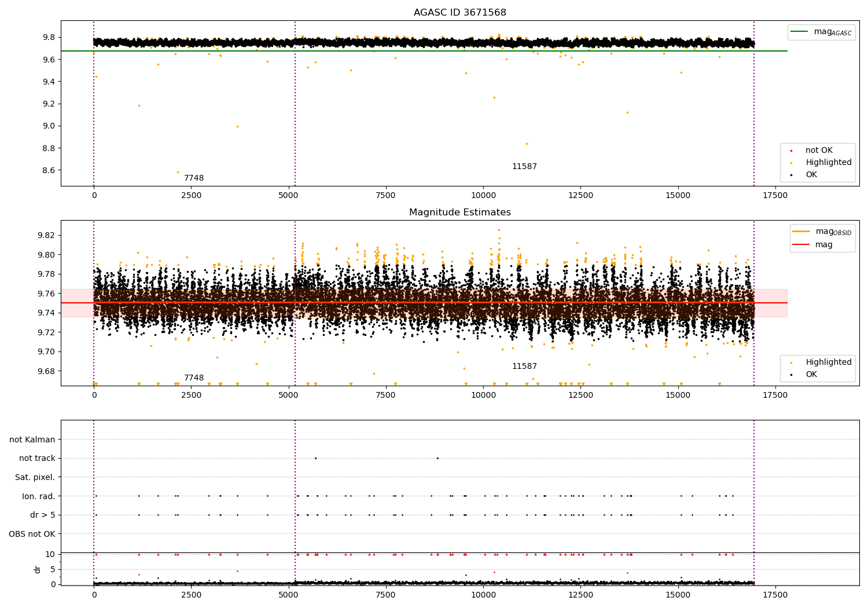This screenshot has width=868, height=608.
Task: Click 'OK' entry in the middle plot legend
Action: (x=811, y=375)
